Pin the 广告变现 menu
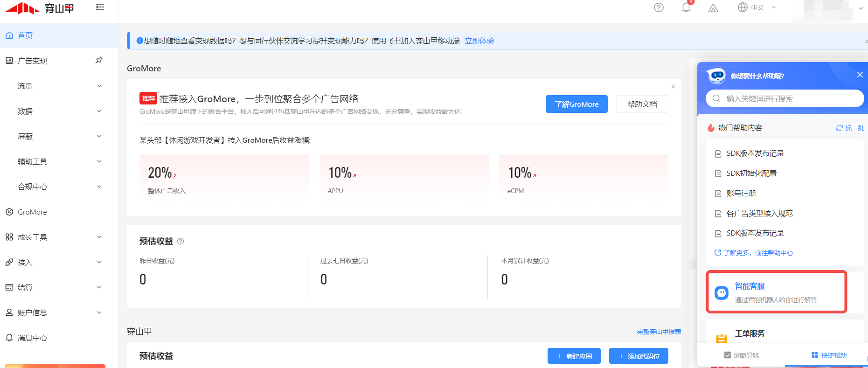The image size is (868, 368). click(99, 60)
